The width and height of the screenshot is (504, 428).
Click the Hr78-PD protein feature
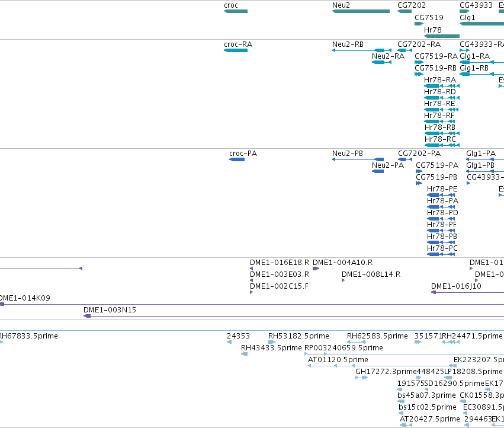coord(441,219)
